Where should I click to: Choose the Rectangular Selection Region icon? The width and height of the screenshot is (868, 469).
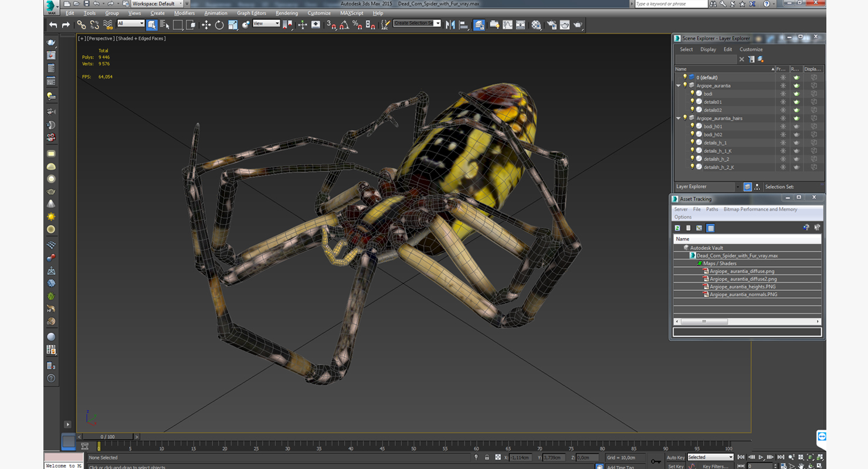pyautogui.click(x=178, y=25)
